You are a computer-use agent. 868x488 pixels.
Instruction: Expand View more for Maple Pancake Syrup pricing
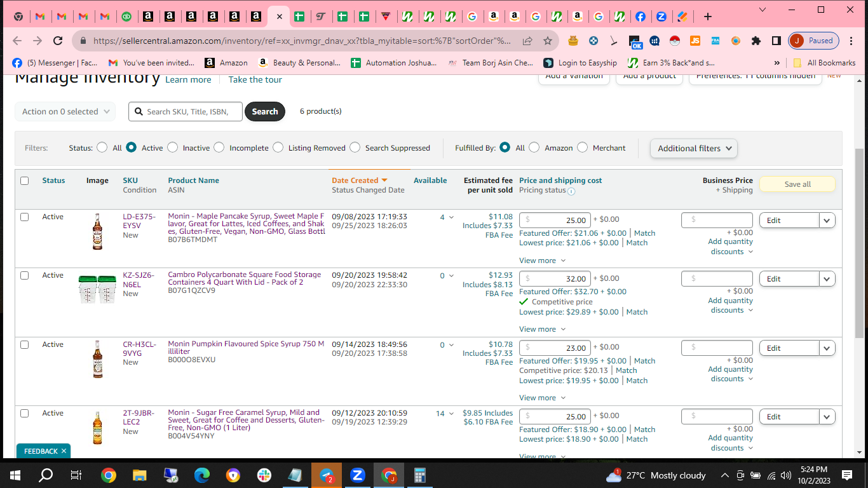tap(542, 261)
